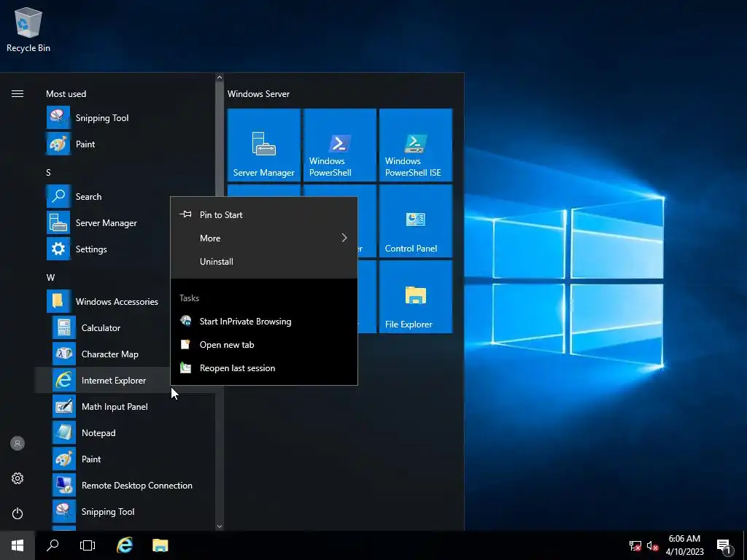
Task: Select the Recycle Bin desktop icon
Action: tap(28, 30)
